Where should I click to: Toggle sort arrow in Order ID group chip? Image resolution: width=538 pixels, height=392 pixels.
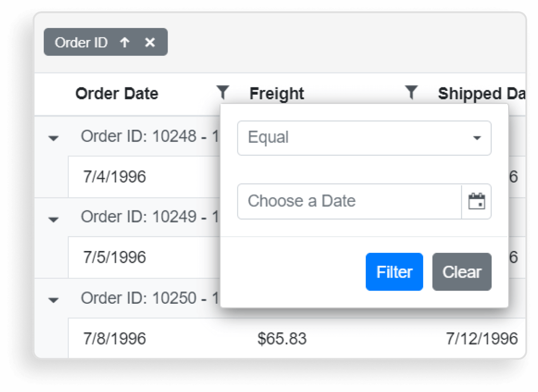[x=125, y=42]
